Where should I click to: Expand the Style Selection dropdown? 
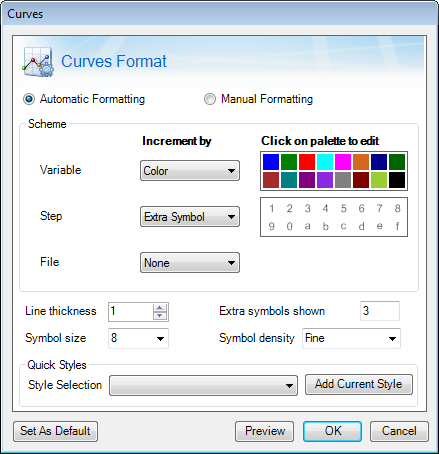[x=203, y=386]
